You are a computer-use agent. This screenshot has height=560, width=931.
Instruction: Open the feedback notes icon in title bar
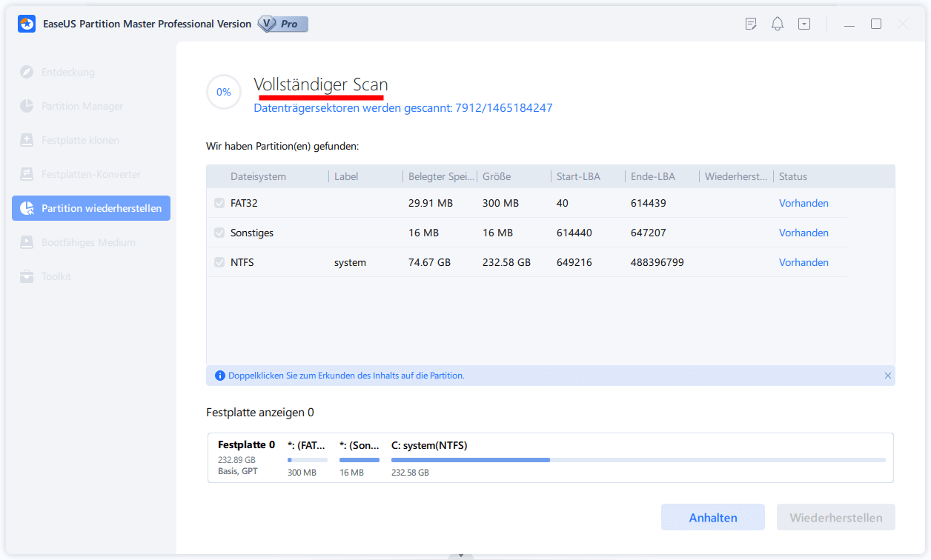[751, 24]
